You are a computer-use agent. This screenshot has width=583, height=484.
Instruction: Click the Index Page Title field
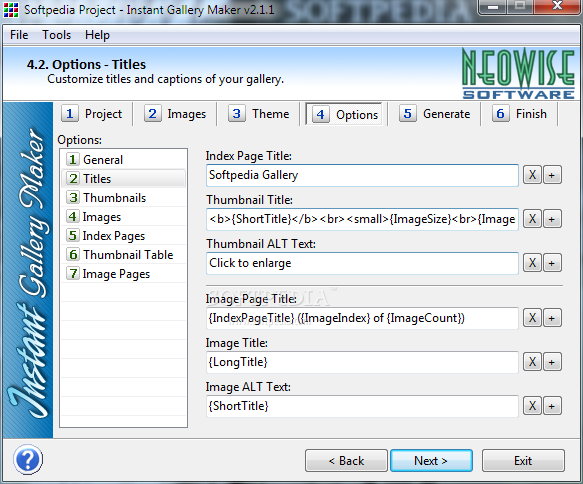362,175
